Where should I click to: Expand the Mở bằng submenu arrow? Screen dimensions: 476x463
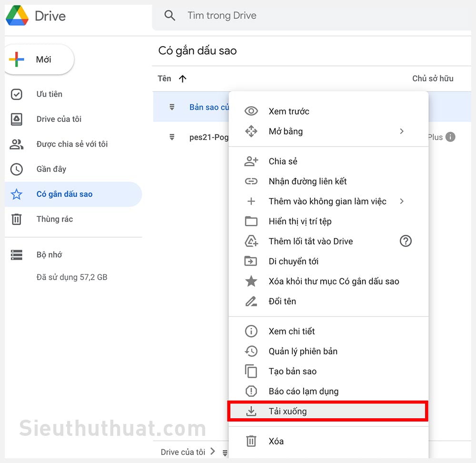tap(402, 131)
